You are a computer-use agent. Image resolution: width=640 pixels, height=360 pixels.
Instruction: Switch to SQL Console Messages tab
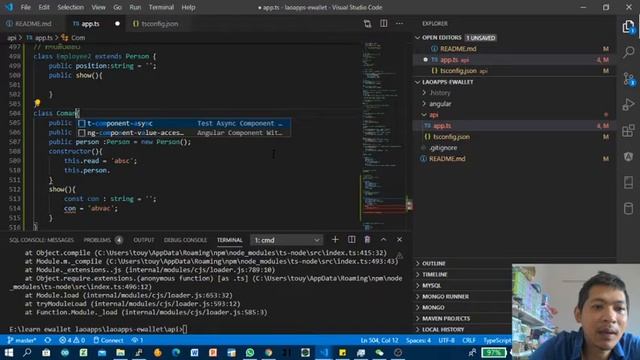(x=41, y=240)
